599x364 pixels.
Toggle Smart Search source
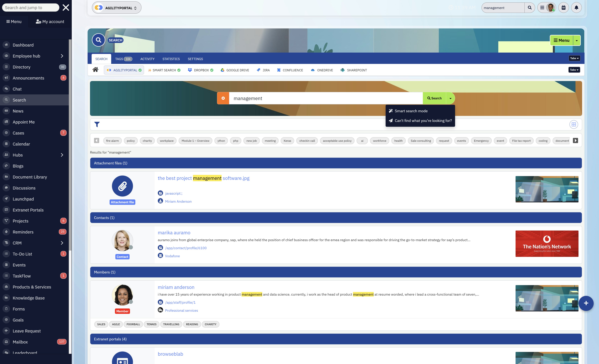(x=164, y=70)
